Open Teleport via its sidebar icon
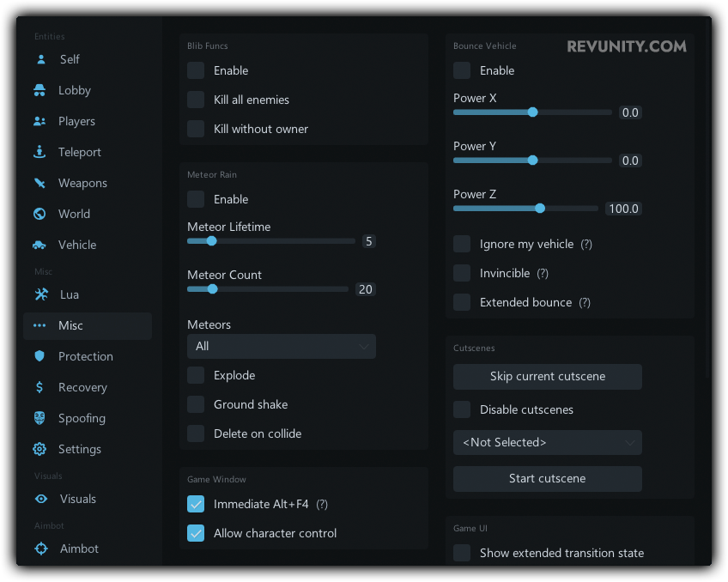 [39, 152]
